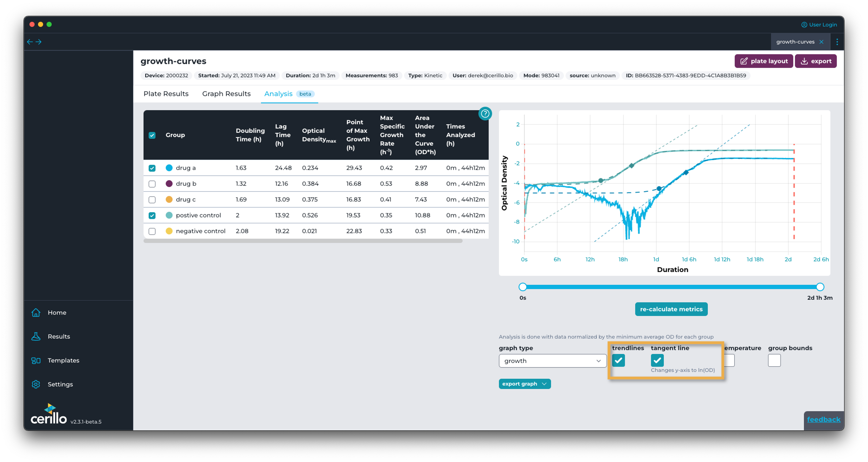Expand the export graph dropdown
Screen dimensions: 868x462
point(525,384)
